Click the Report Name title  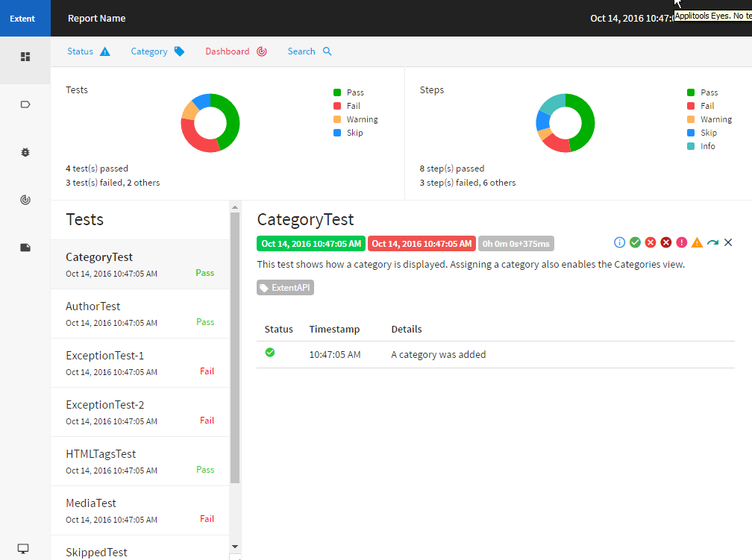96,18
